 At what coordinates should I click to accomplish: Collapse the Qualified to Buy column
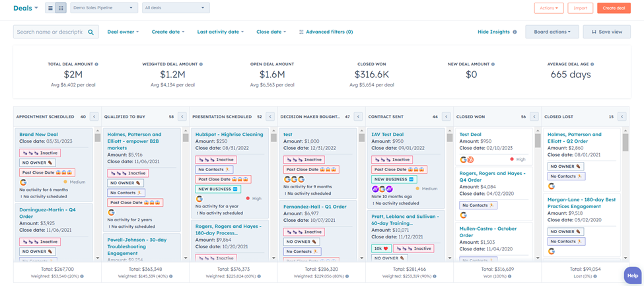pyautogui.click(x=182, y=117)
